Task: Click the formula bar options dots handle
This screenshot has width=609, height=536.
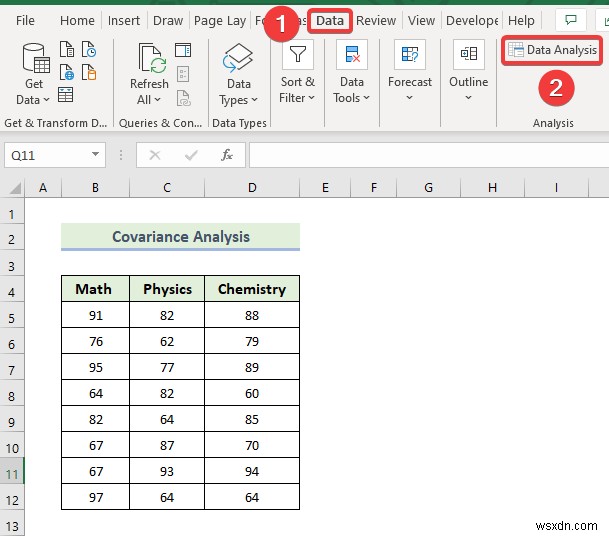Action: (x=121, y=155)
